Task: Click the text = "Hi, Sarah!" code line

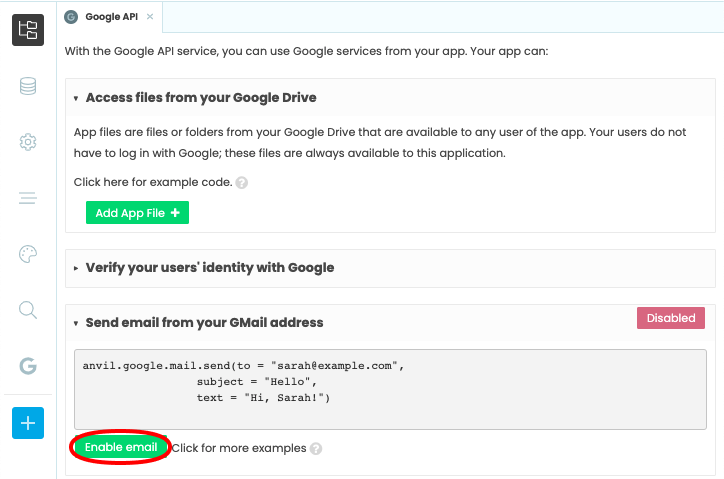Action: point(264,398)
